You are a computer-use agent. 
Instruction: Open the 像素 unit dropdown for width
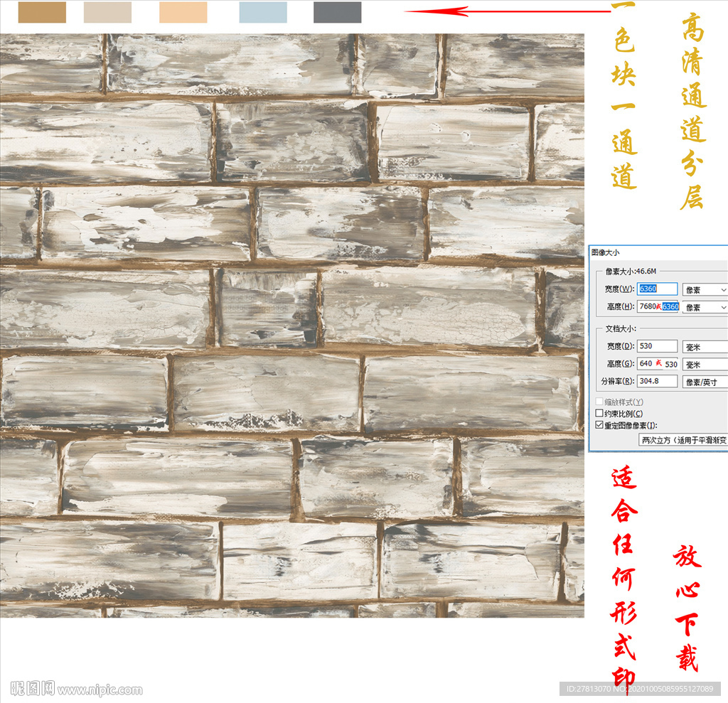click(705, 289)
